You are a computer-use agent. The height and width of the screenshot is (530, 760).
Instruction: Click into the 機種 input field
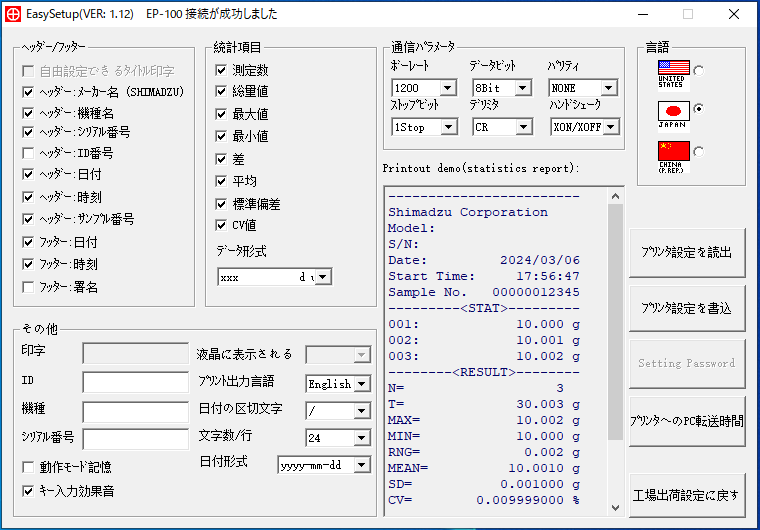(136, 412)
